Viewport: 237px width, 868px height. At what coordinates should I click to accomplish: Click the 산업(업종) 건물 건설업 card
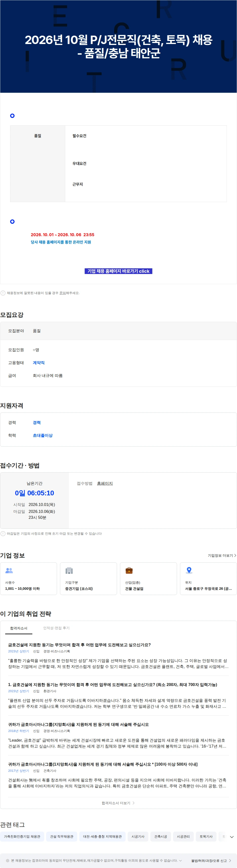(148, 579)
